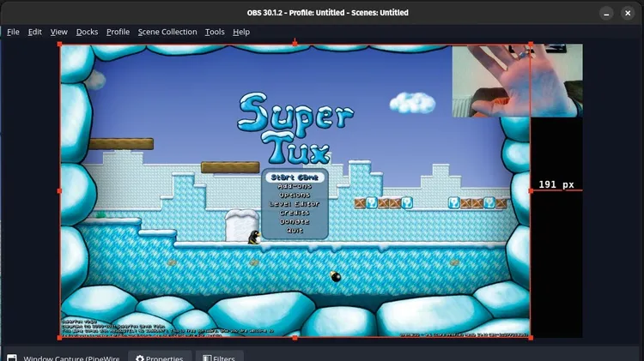Open the File menu
This screenshot has width=644, height=361.
(x=13, y=32)
